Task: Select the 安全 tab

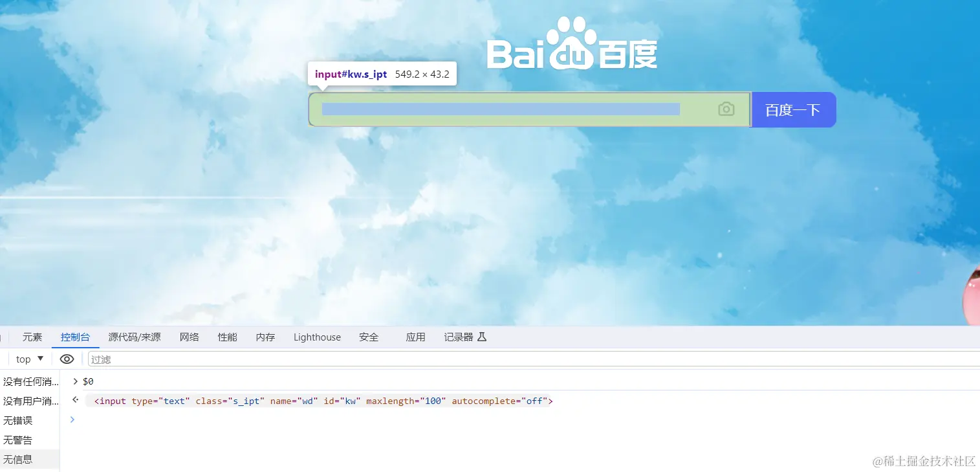Action: click(x=369, y=337)
